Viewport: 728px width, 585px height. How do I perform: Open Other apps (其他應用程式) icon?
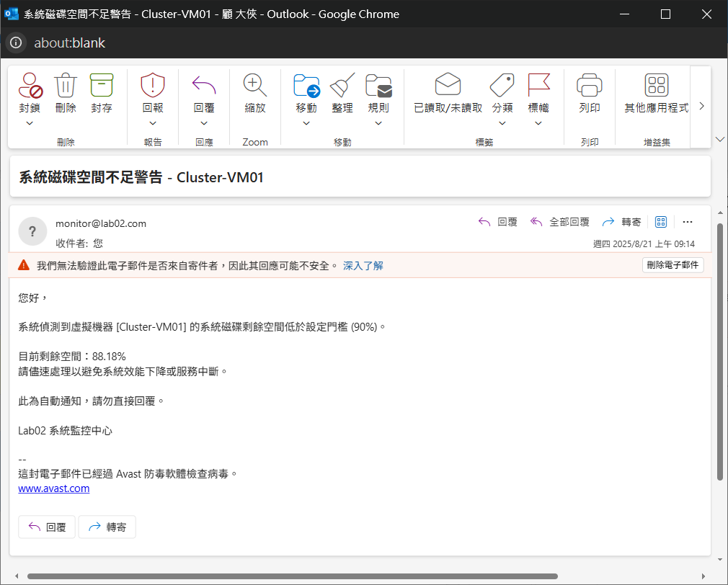pos(656,86)
